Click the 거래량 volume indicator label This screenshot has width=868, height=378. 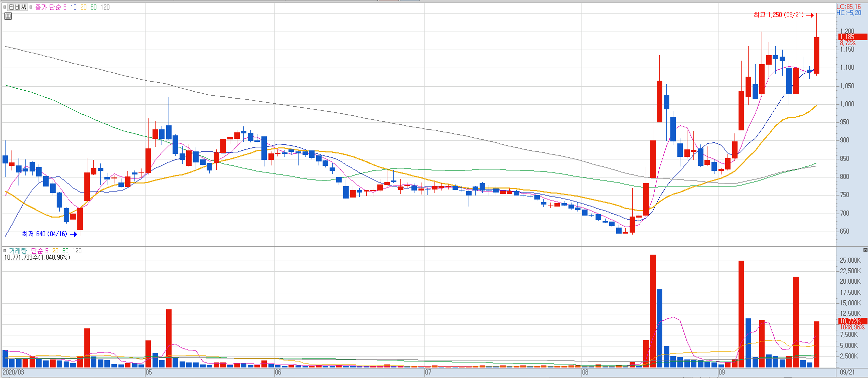18,251
